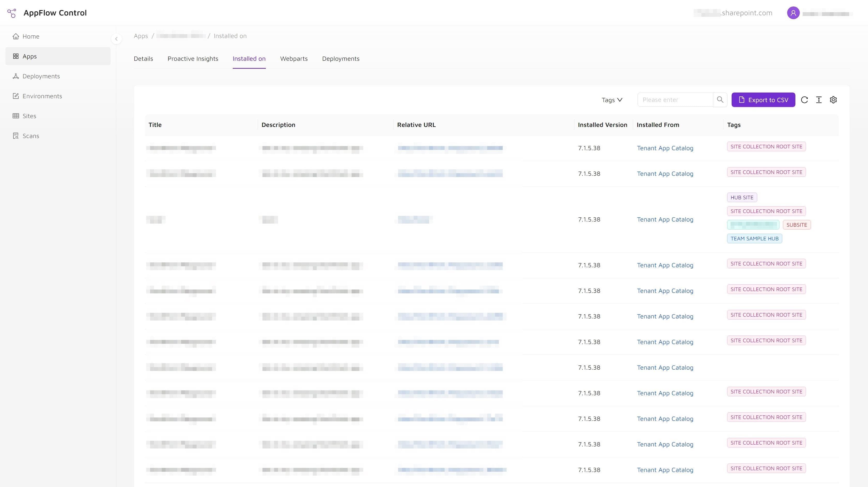
Task: Focus the Please enter search field
Action: [x=675, y=100]
